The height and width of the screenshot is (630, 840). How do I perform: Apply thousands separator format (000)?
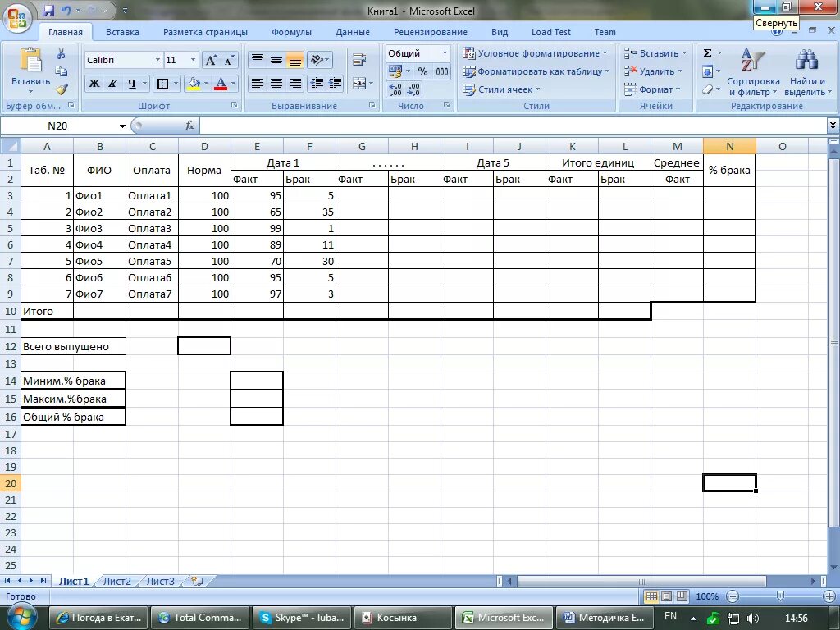(x=442, y=71)
